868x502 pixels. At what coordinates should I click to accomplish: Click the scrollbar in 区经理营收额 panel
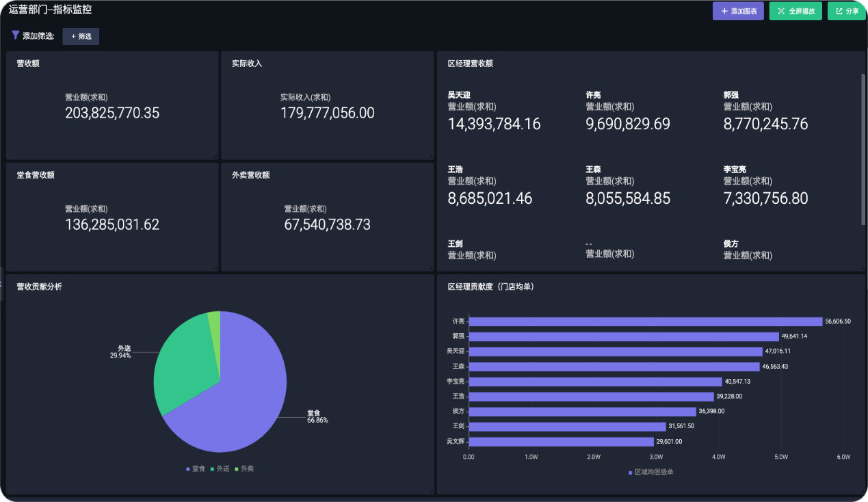pyautogui.click(x=863, y=149)
